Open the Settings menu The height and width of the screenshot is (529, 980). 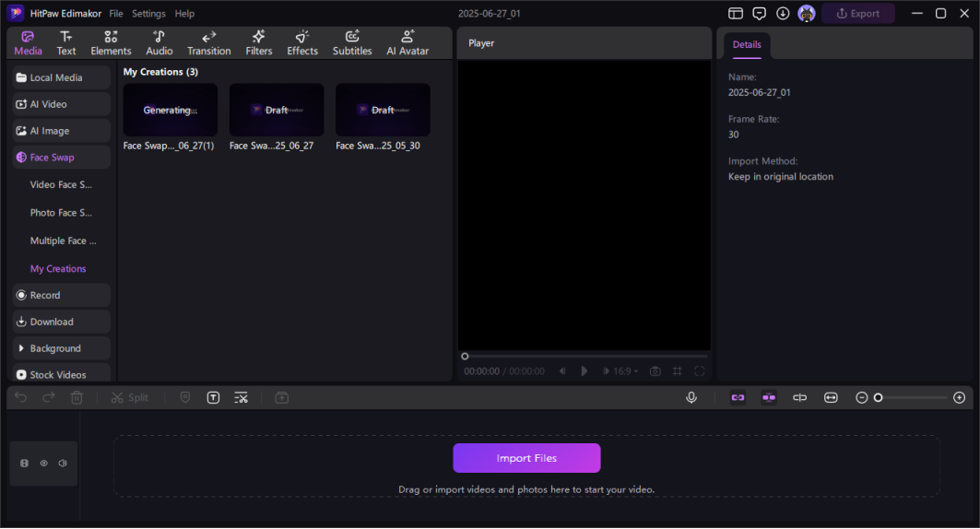(x=148, y=13)
